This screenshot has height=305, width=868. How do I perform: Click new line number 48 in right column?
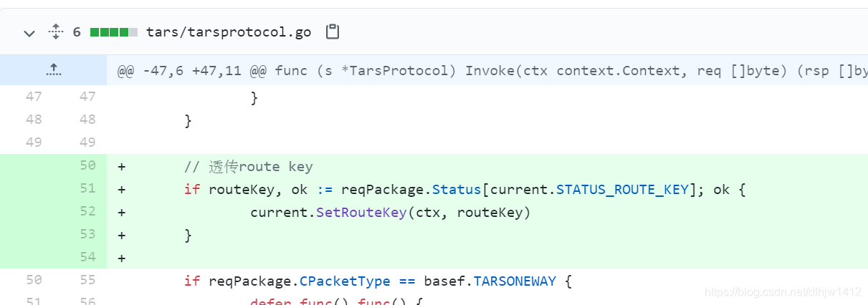point(87,120)
